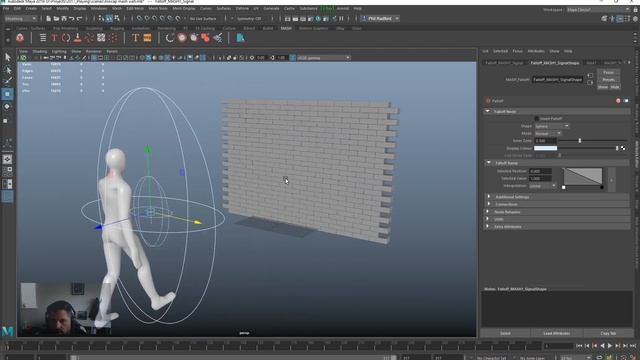
Task: Activate the Move tool in the toolbox
Action: pyautogui.click(x=7, y=94)
